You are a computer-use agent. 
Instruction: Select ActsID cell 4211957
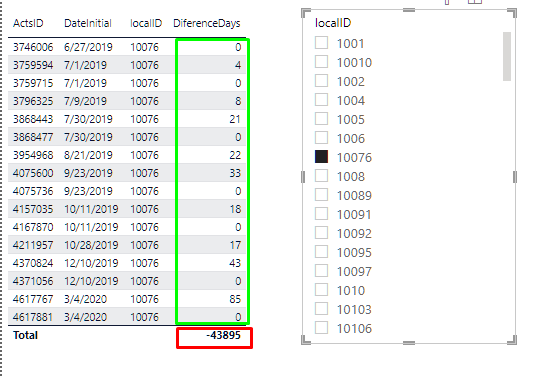[x=33, y=245]
